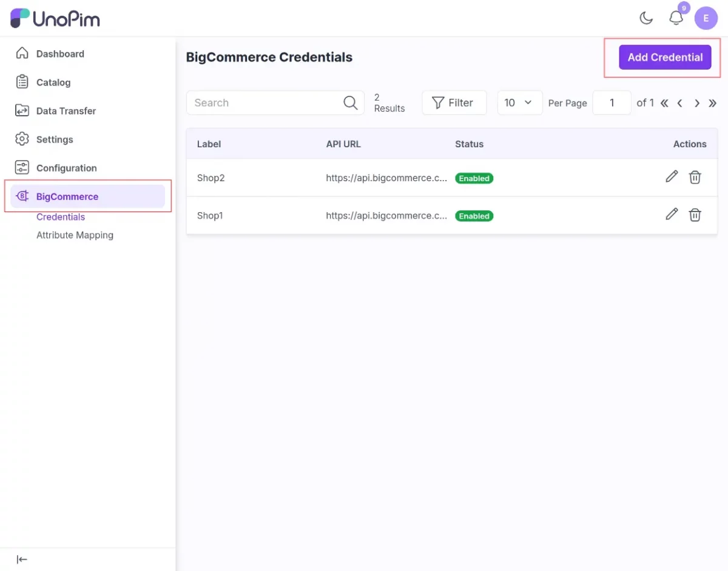
Task: Edit the Shop2 credential with the pencil icon
Action: point(672,177)
